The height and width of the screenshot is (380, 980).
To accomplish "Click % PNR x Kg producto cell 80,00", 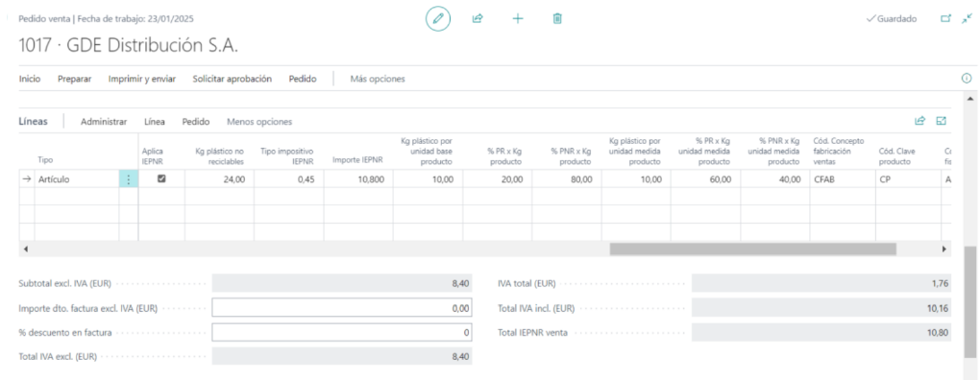I will click(566, 179).
